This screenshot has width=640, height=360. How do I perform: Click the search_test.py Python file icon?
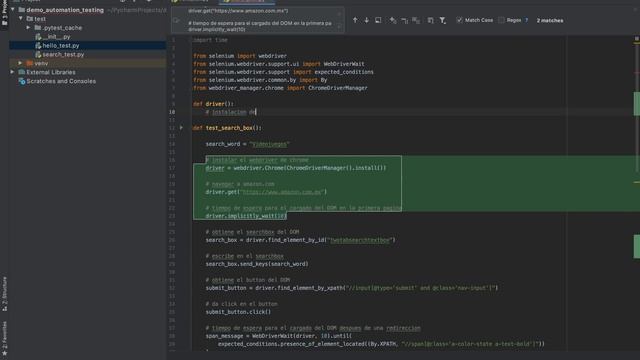click(38, 54)
